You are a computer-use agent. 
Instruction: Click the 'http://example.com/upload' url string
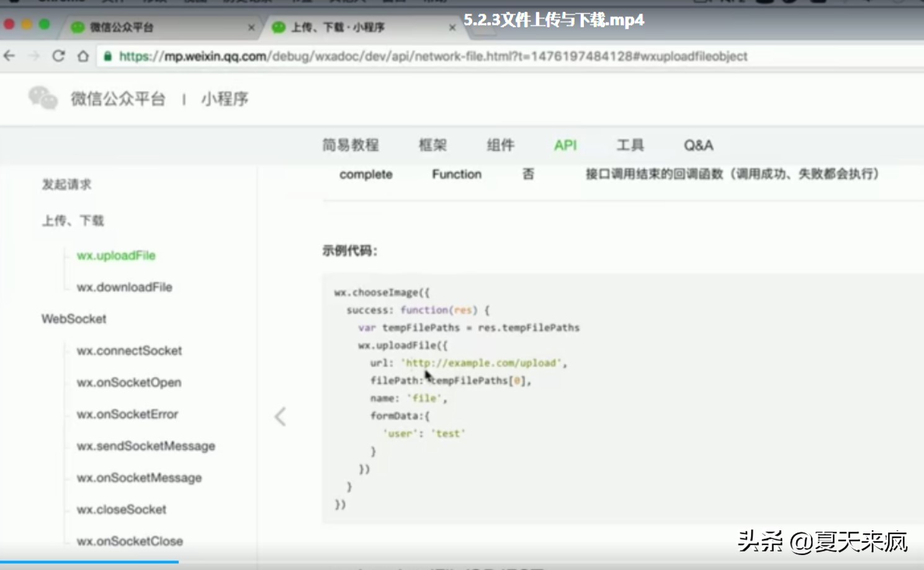(x=481, y=363)
